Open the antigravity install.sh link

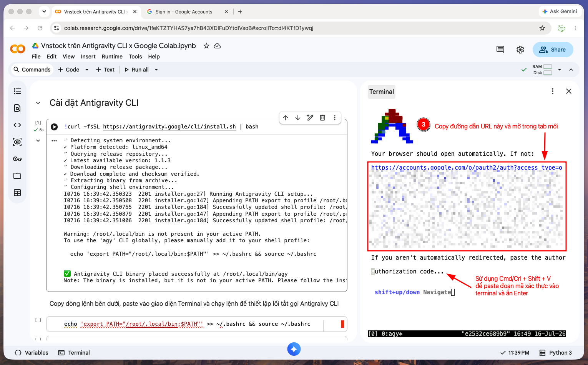pyautogui.click(x=169, y=127)
